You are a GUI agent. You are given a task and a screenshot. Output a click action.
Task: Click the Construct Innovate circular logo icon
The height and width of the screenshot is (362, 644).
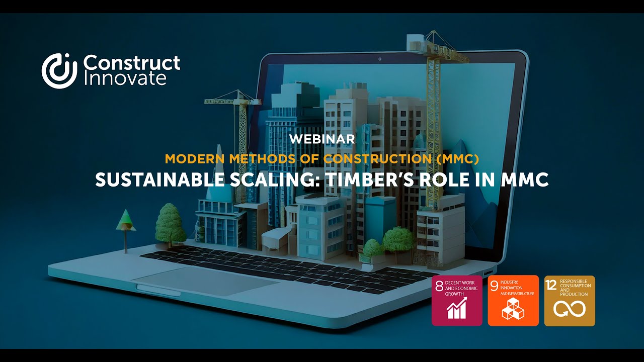[x=59, y=71]
